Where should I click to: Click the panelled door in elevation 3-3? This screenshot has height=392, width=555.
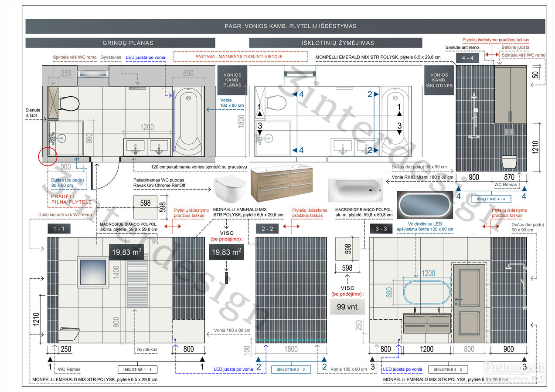[x=469, y=303]
